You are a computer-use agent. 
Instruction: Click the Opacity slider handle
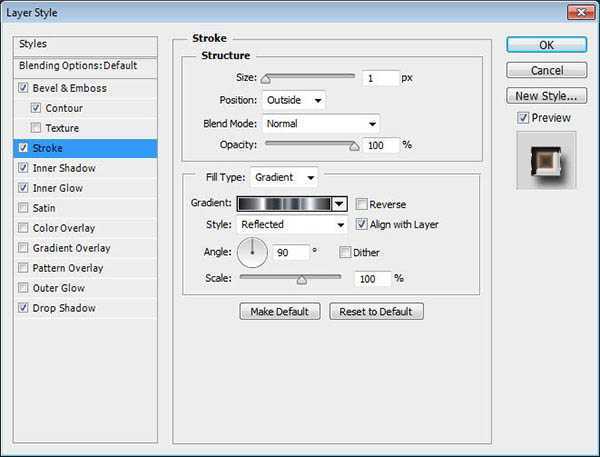click(x=354, y=146)
